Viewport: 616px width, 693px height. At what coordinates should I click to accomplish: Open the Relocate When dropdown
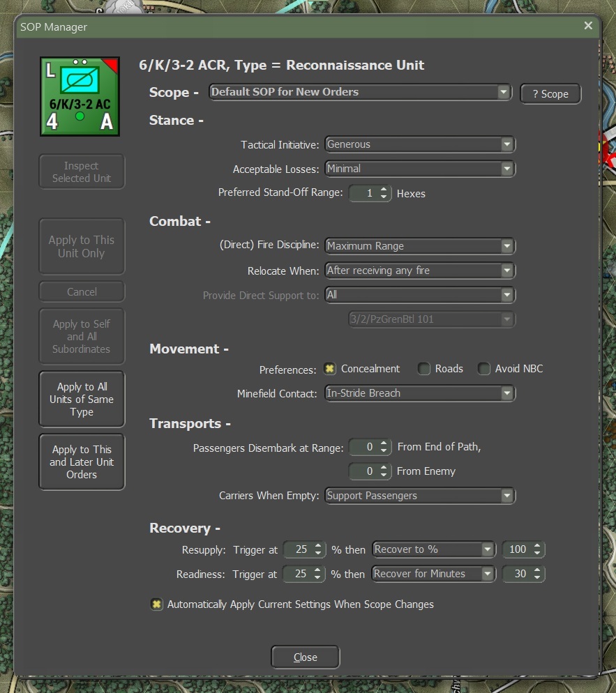coord(419,271)
